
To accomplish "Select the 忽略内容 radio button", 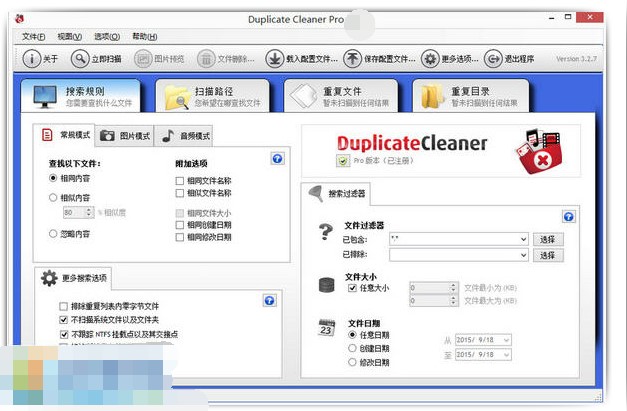I will coord(53,233).
